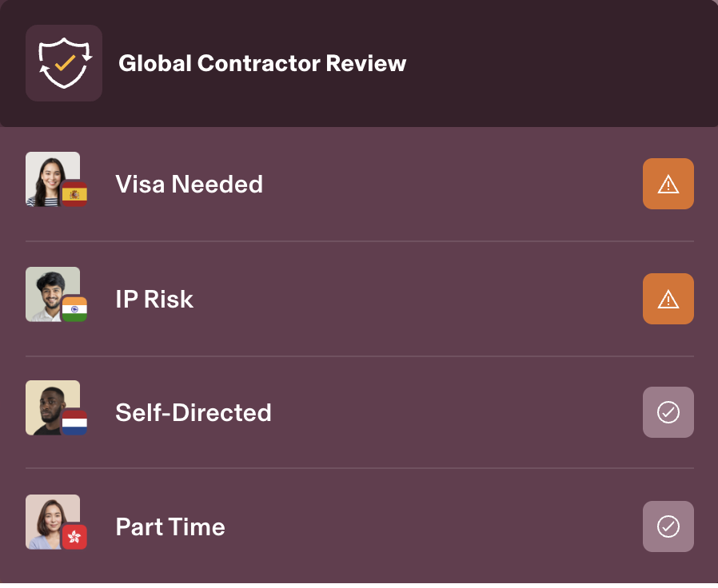Expand the Visa Needed review row
The height and width of the screenshot is (588, 718).
(x=360, y=184)
